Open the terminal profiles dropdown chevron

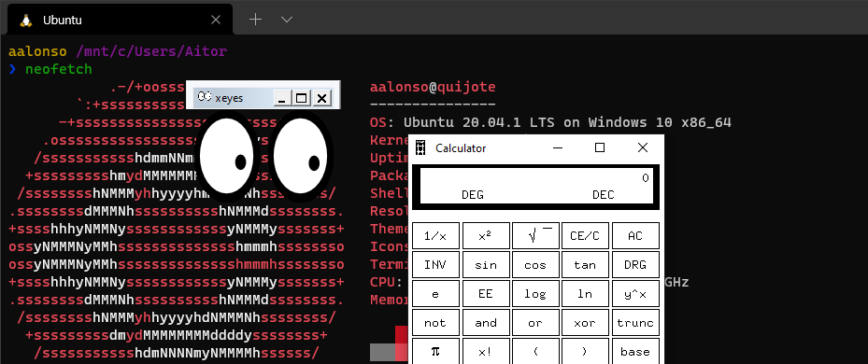[287, 20]
